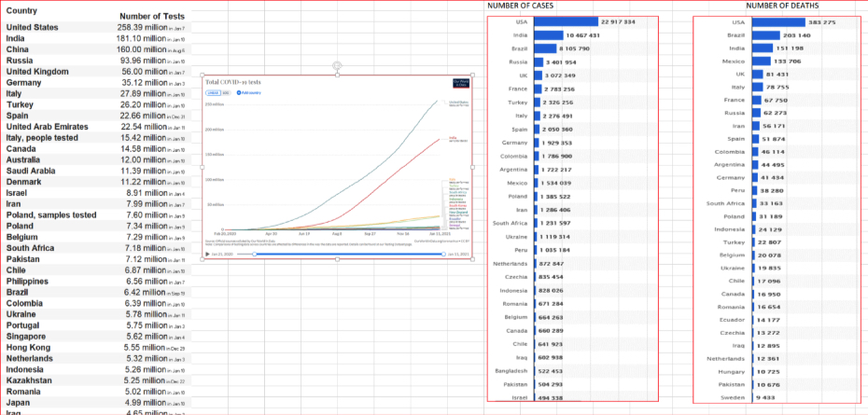Click the Our World in Data logo
The width and height of the screenshot is (868, 415).
tap(460, 83)
